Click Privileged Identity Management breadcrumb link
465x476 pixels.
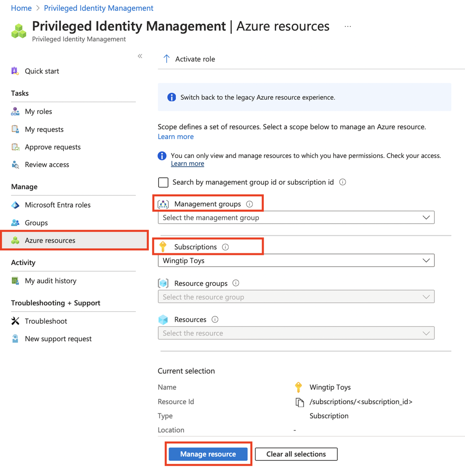pos(98,8)
